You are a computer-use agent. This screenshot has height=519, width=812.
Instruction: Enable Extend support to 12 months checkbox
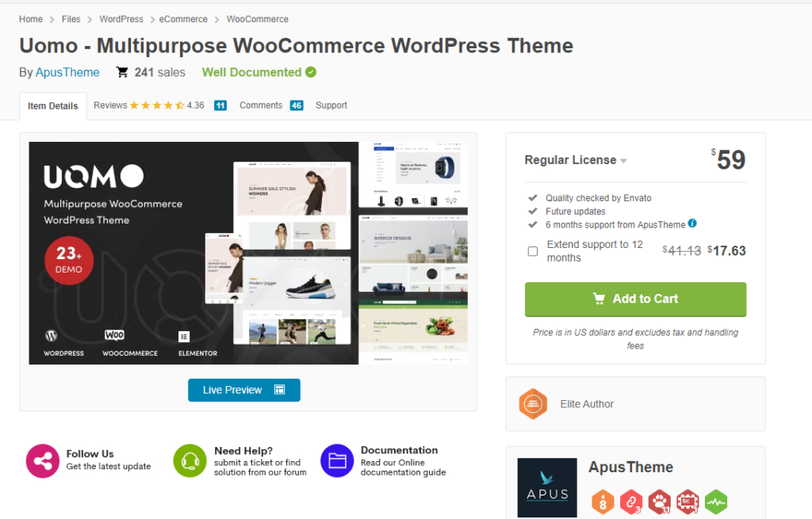(x=533, y=251)
